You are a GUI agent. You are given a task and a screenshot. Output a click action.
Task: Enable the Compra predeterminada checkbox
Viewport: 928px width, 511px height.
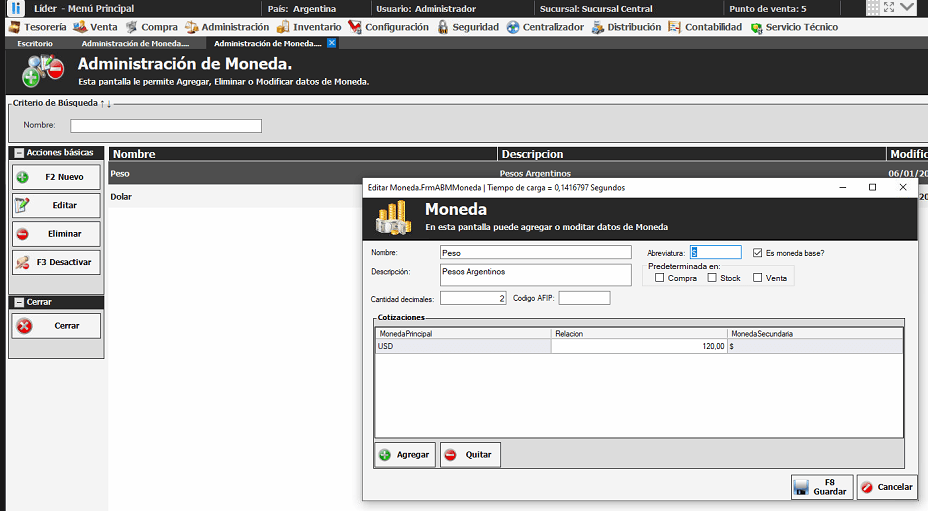pos(660,278)
